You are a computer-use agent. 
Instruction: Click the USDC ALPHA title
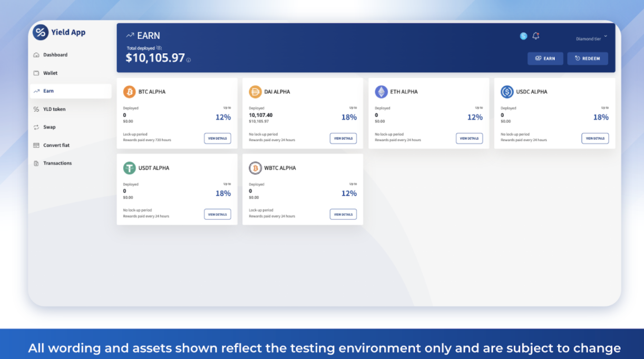[532, 92]
